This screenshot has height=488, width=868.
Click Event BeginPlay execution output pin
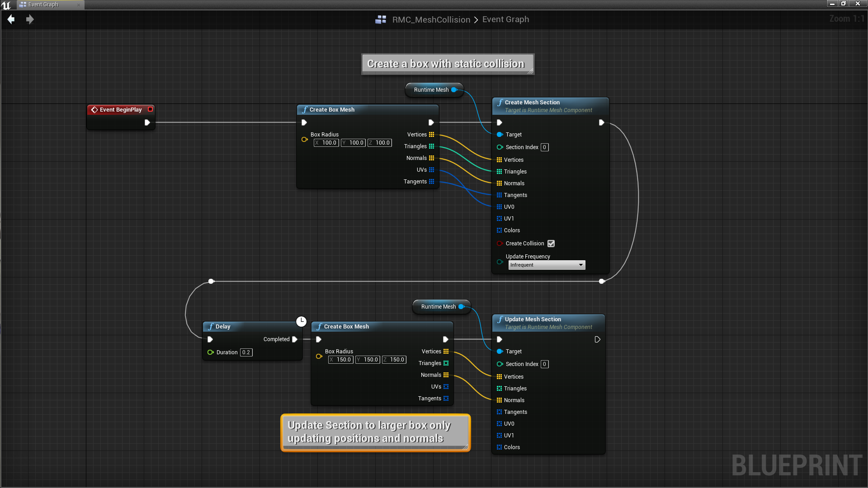[x=147, y=122]
